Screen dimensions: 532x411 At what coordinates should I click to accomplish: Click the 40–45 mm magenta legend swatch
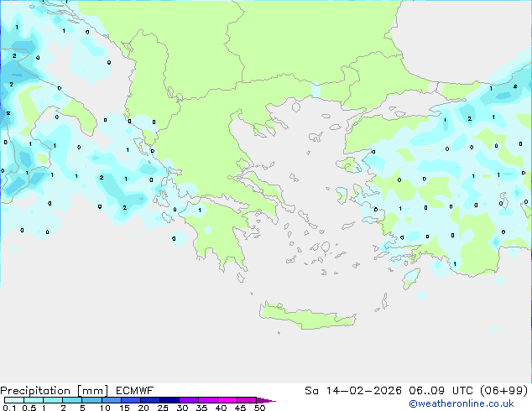[227, 400]
